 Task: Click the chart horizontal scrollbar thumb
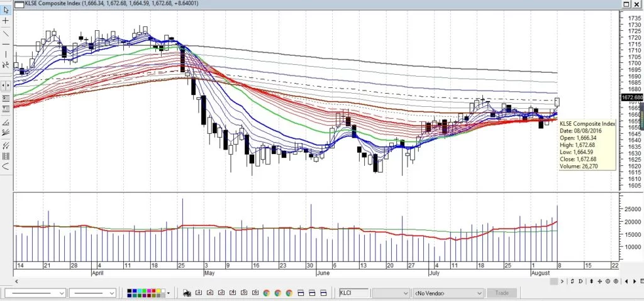tap(554, 282)
